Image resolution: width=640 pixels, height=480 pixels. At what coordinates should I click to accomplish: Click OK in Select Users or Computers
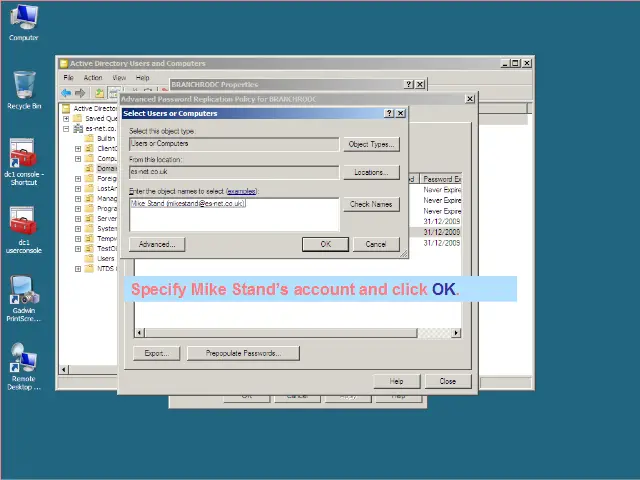325,244
